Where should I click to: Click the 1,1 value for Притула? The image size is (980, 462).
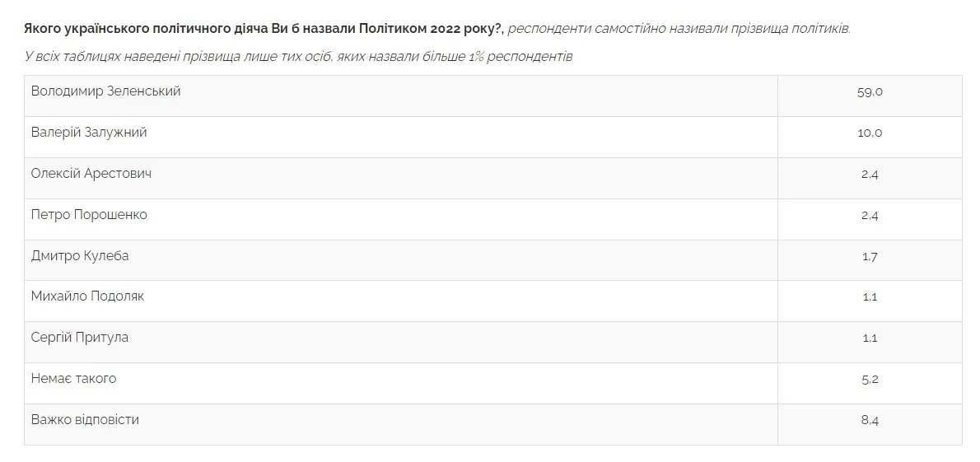point(870,338)
